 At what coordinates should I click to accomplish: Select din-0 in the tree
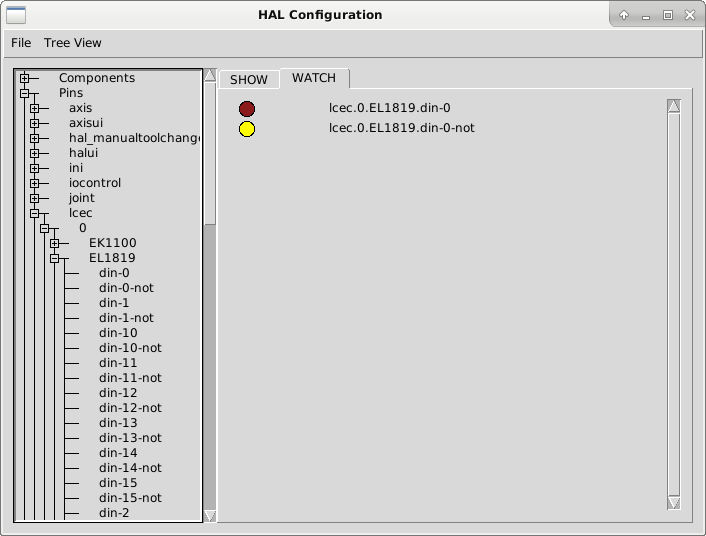click(114, 273)
